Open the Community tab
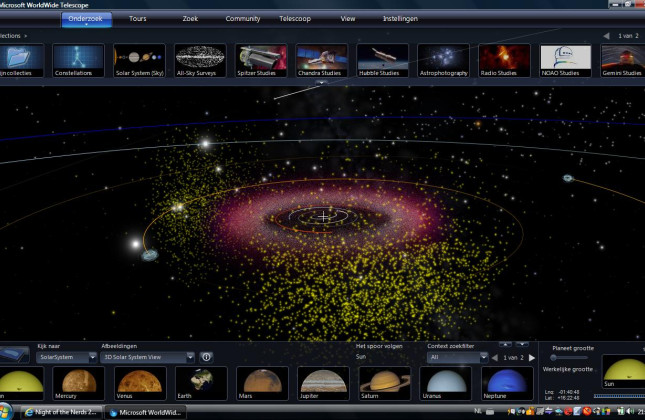Image resolution: width=645 pixels, height=420 pixels. pyautogui.click(x=243, y=19)
